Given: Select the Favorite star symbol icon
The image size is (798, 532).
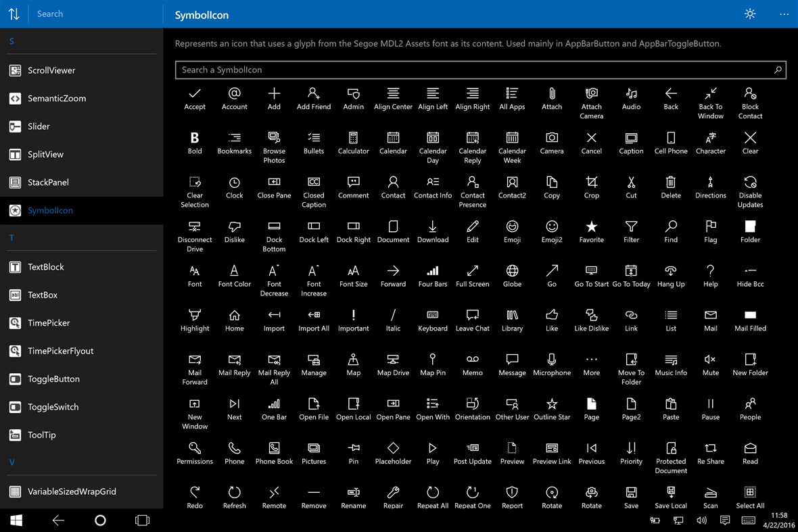Looking at the screenshot, I should pos(591,227).
